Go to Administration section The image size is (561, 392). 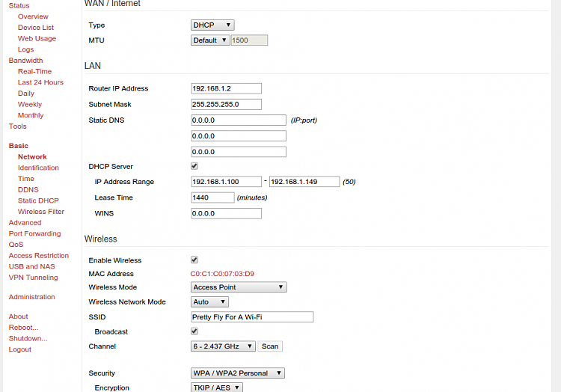pos(32,297)
